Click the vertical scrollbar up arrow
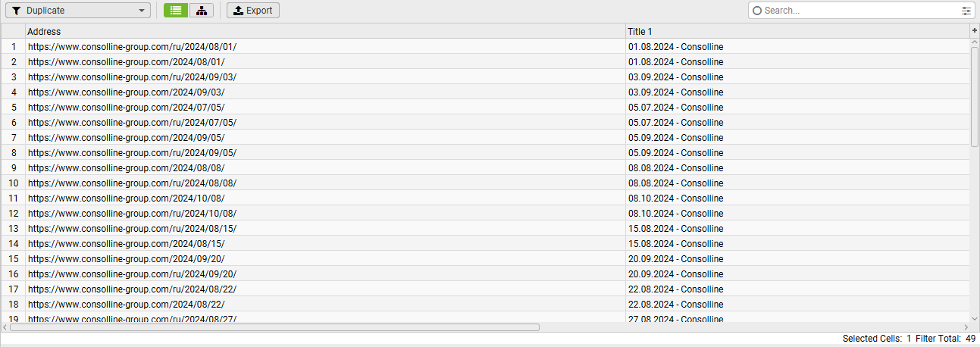This screenshot has height=347, width=980. (975, 42)
